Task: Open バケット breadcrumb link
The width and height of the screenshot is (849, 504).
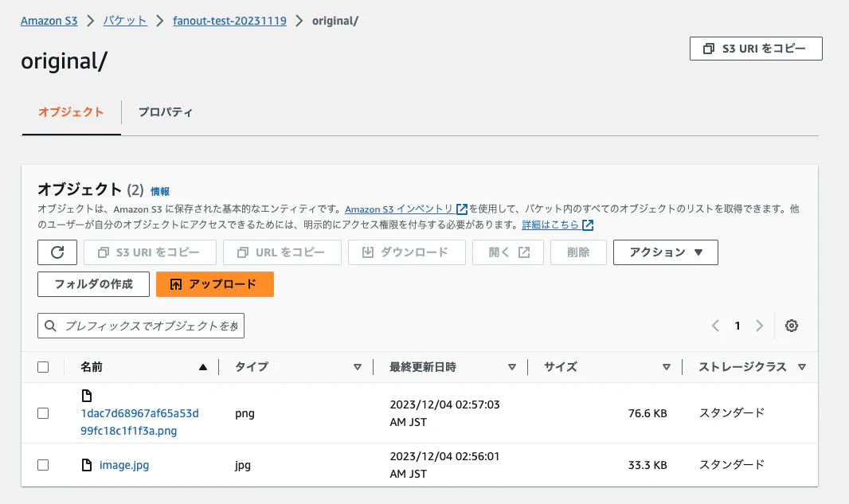Action: tap(125, 21)
